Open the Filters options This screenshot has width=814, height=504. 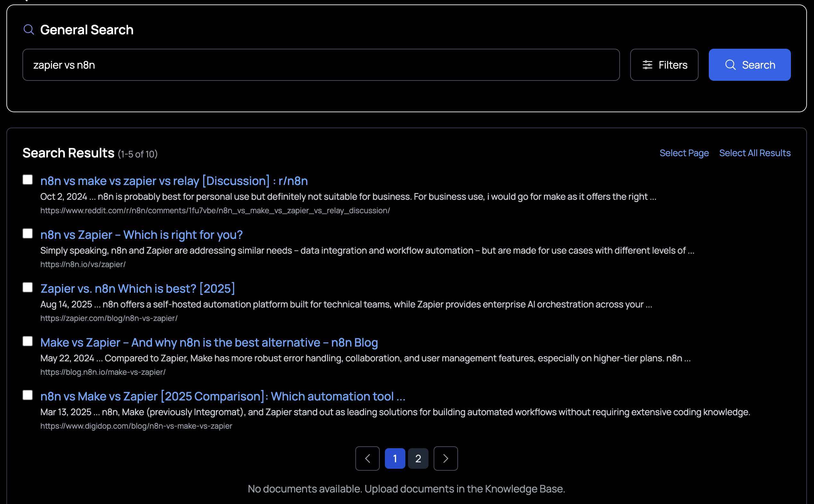(664, 65)
